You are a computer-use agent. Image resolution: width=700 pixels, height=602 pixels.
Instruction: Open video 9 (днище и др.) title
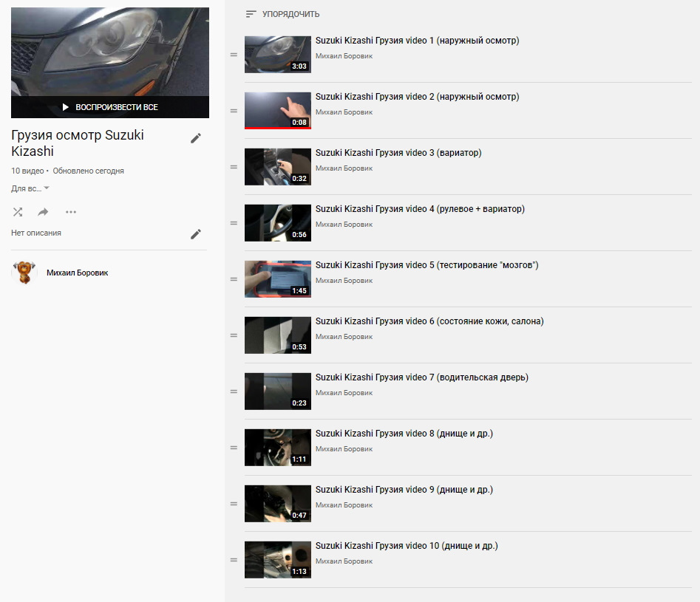(404, 490)
